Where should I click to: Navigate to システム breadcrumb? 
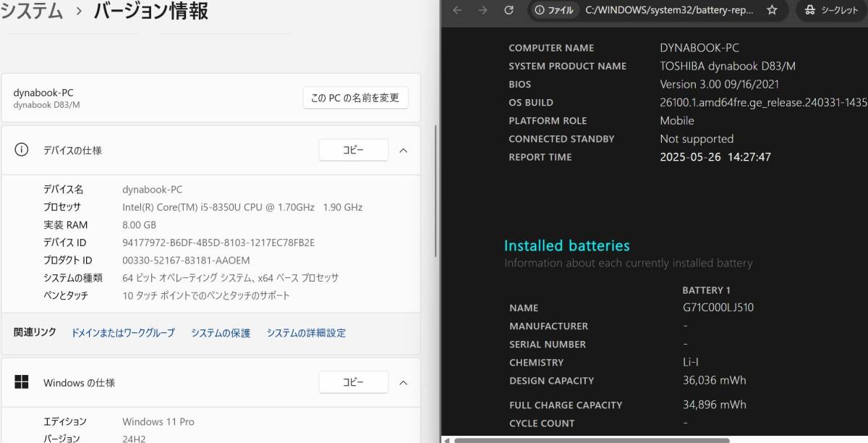click(x=32, y=11)
